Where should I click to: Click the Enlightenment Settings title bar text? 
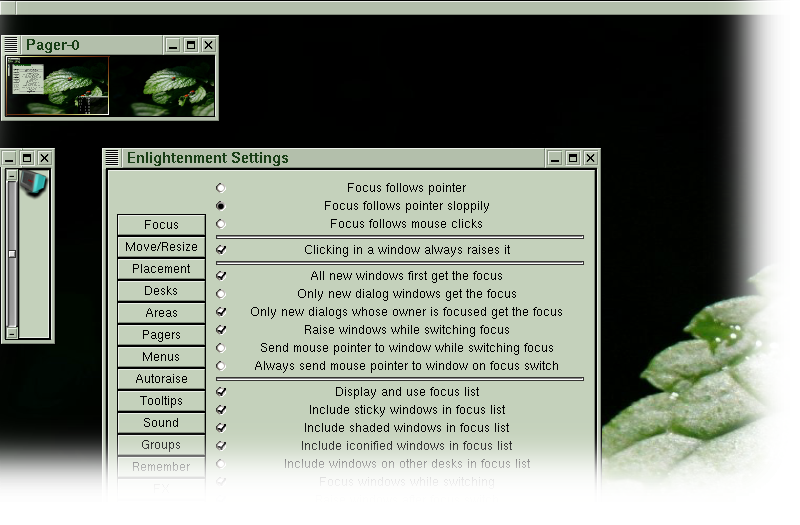(x=208, y=158)
